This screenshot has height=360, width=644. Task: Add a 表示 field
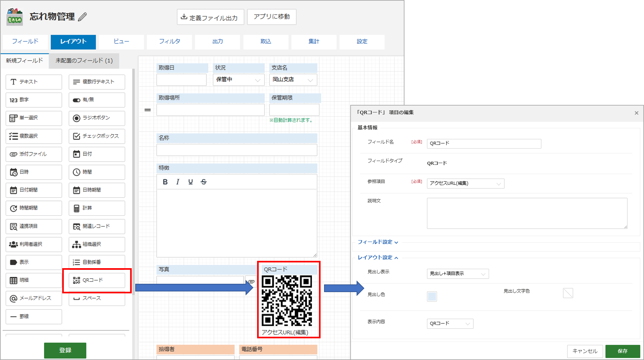34,262
